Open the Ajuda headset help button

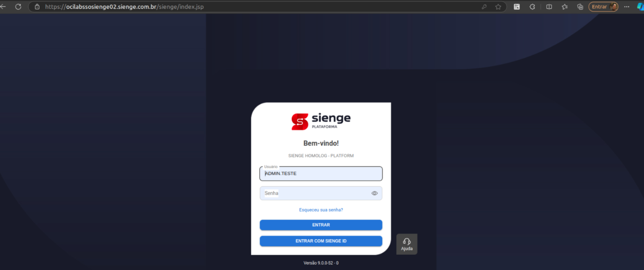[407, 244]
